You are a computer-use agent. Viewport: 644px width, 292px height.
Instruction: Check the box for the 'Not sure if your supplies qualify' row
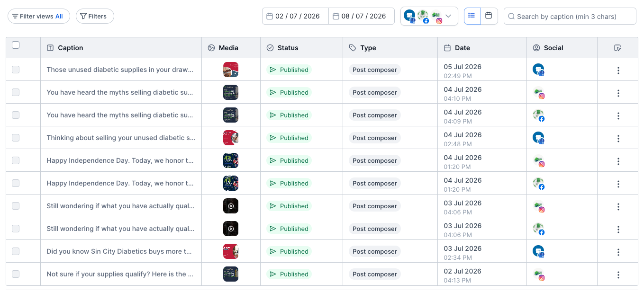click(x=16, y=274)
